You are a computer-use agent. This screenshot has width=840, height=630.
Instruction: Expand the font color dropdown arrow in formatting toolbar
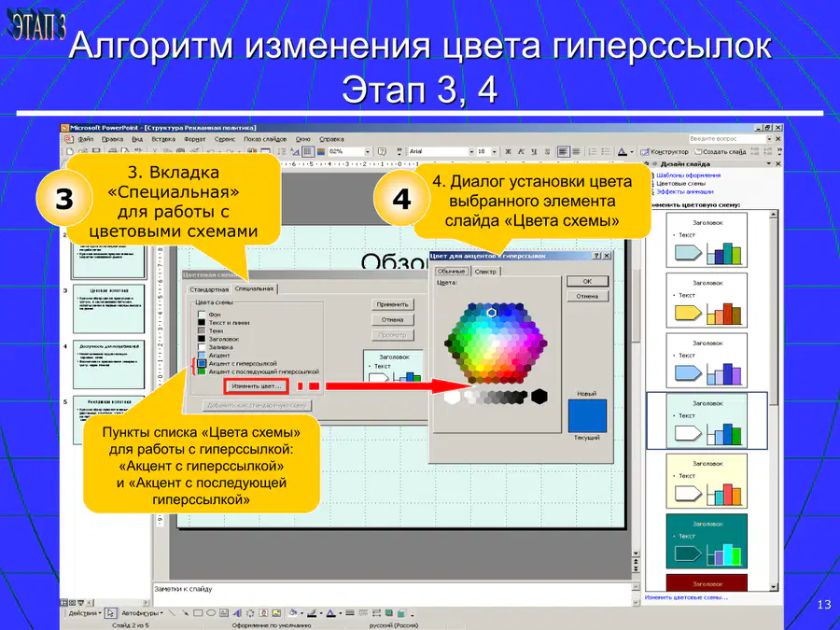point(632,151)
